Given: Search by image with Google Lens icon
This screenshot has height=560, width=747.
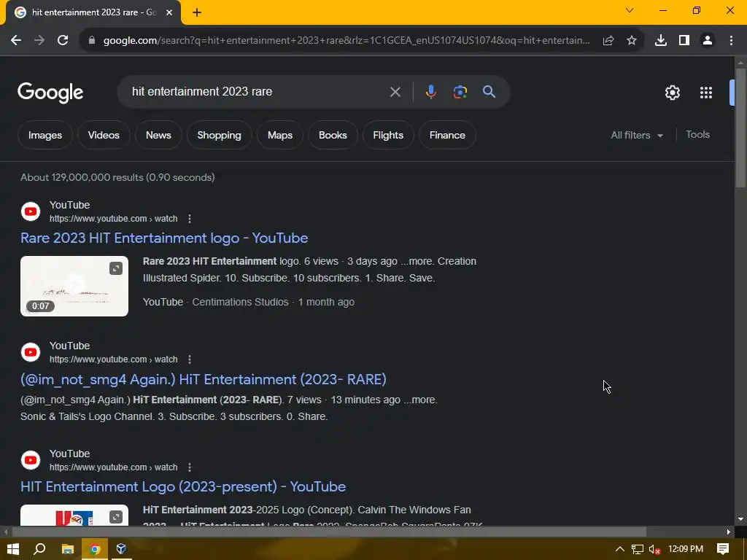Looking at the screenshot, I should [x=460, y=92].
